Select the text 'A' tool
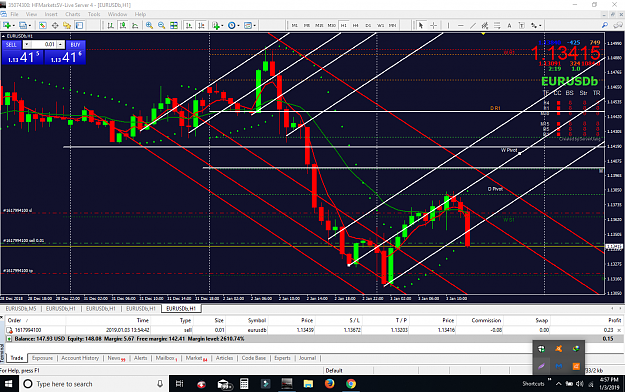625x392 pixels. coord(509,26)
